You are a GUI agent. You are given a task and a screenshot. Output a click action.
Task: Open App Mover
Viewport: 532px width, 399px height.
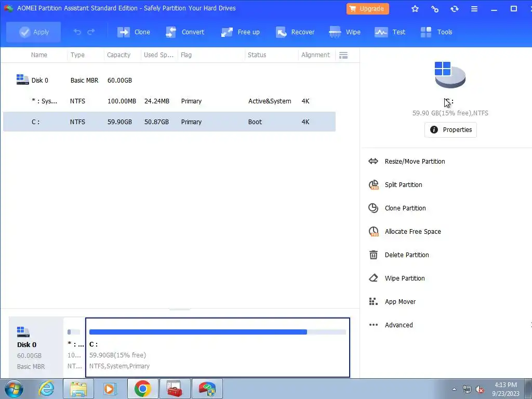click(x=400, y=302)
